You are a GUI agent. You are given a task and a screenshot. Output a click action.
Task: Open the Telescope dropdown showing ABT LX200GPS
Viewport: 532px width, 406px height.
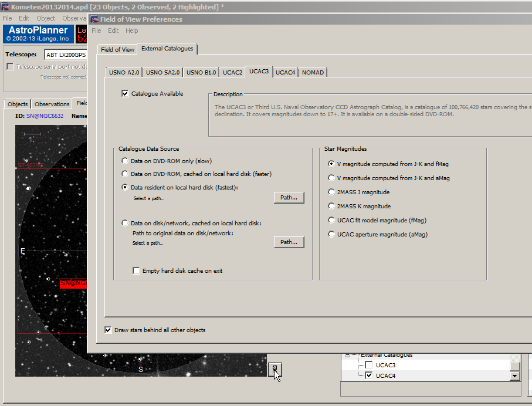click(66, 55)
